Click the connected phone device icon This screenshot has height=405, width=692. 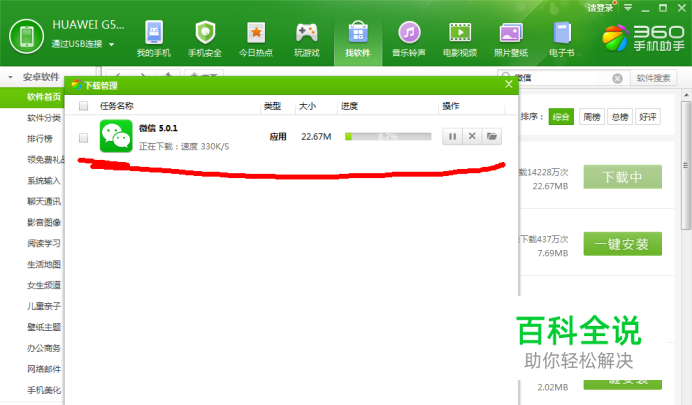coord(26,36)
